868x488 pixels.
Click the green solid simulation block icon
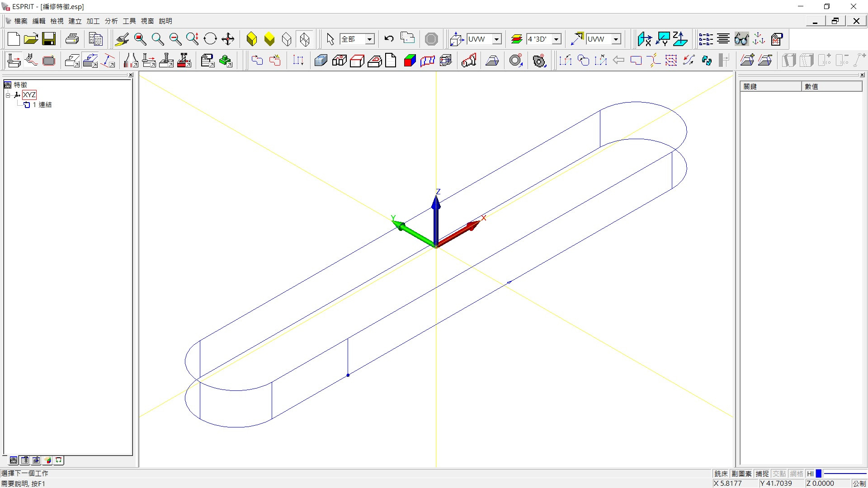coord(225,61)
